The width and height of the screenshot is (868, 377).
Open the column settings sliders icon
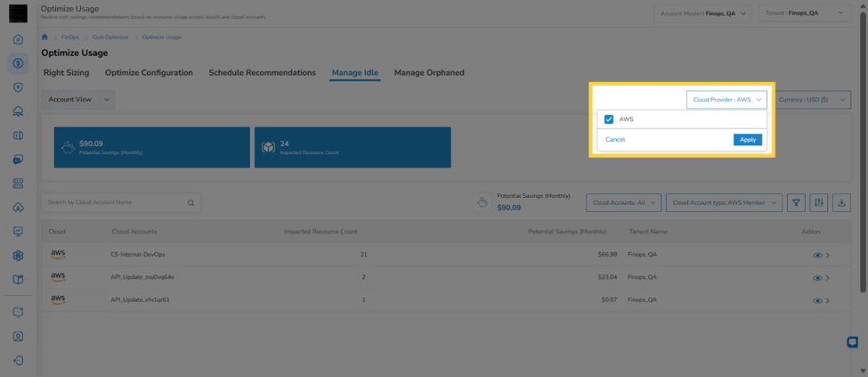point(819,203)
